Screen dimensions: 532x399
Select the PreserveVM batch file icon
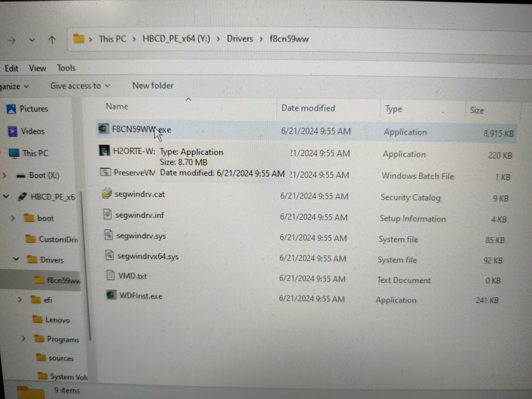tap(106, 172)
